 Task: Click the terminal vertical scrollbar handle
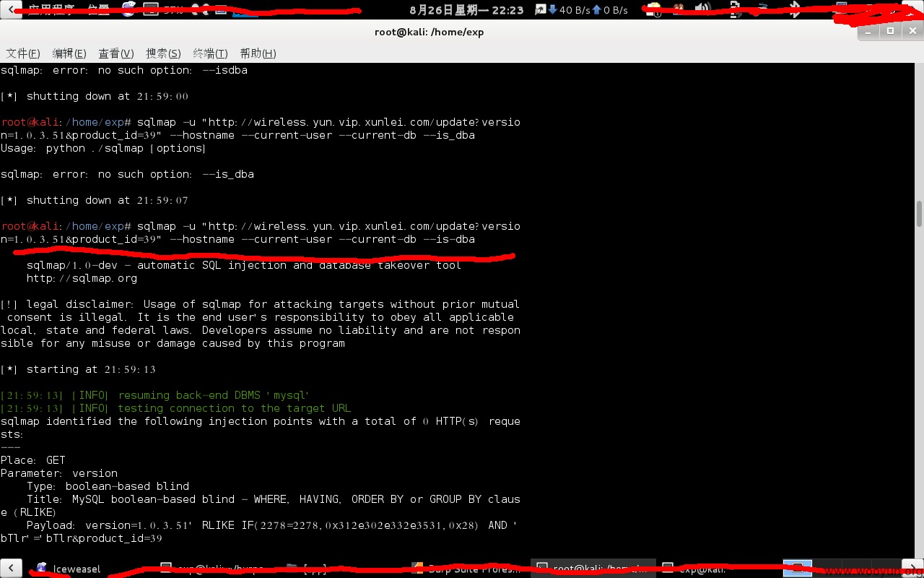[x=920, y=214]
